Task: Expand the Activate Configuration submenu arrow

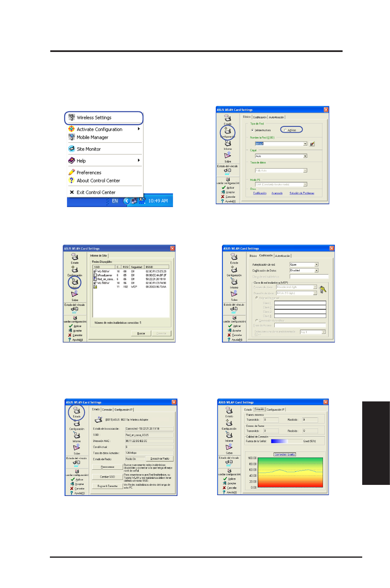Action: click(x=139, y=129)
